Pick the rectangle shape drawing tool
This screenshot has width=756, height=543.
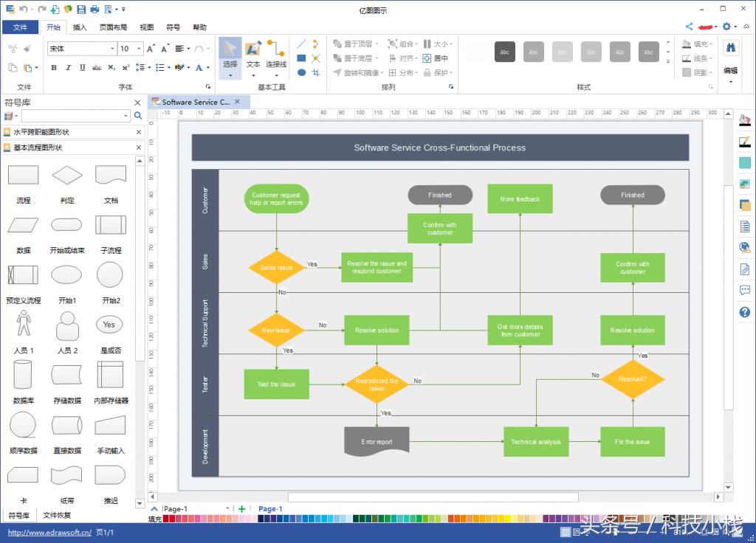coord(301,58)
